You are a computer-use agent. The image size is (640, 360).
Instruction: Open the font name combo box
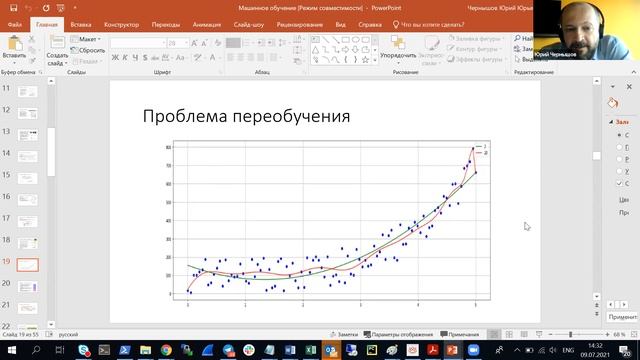[x=138, y=43]
